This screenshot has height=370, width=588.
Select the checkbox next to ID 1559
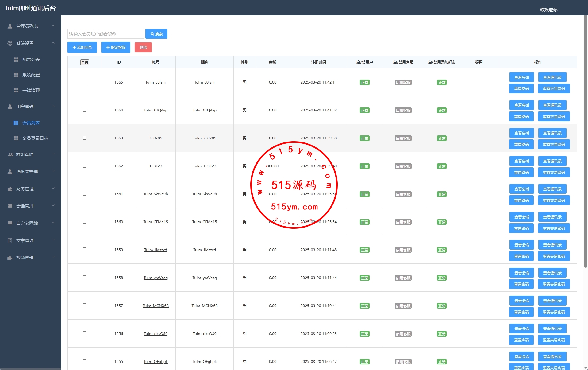(x=84, y=250)
